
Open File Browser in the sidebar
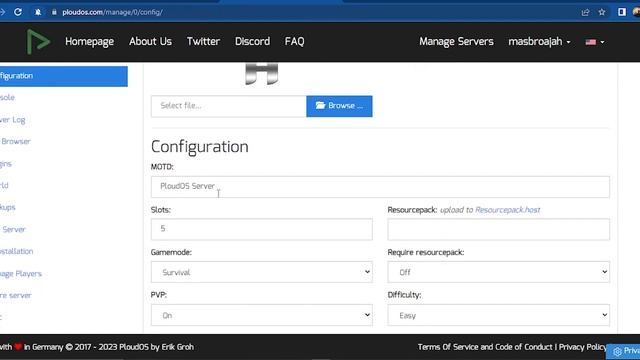[x=15, y=142]
